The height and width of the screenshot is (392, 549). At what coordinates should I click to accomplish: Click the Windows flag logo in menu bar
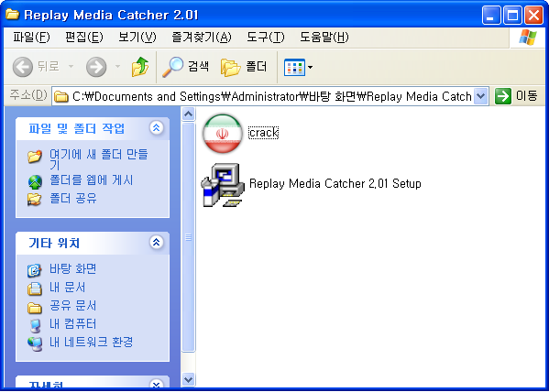click(528, 38)
